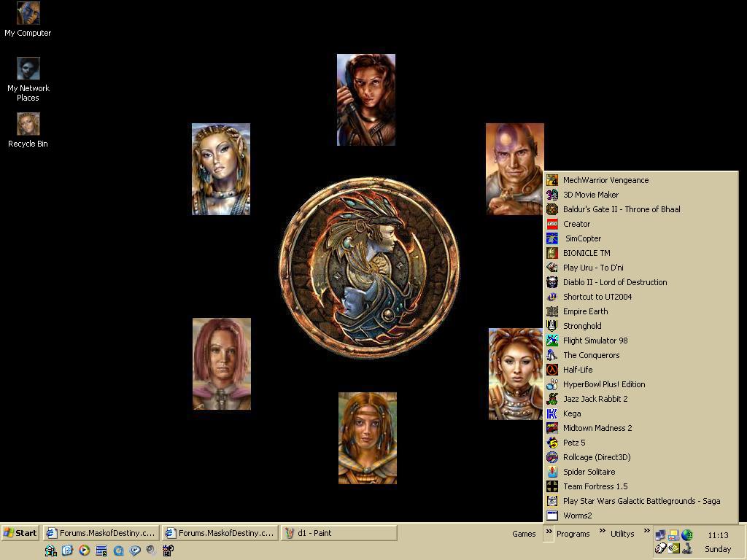Image resolution: width=747 pixels, height=560 pixels.
Task: Open the Start menu button
Action: pos(20,533)
